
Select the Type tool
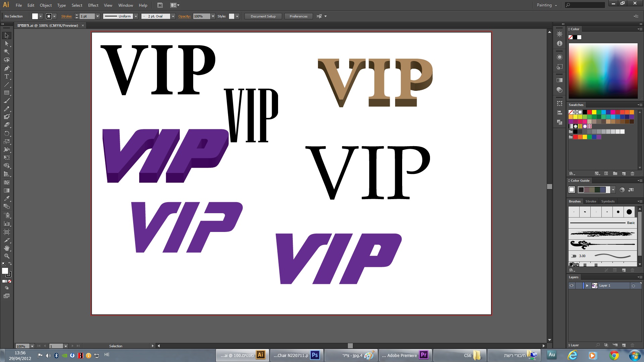(6, 76)
